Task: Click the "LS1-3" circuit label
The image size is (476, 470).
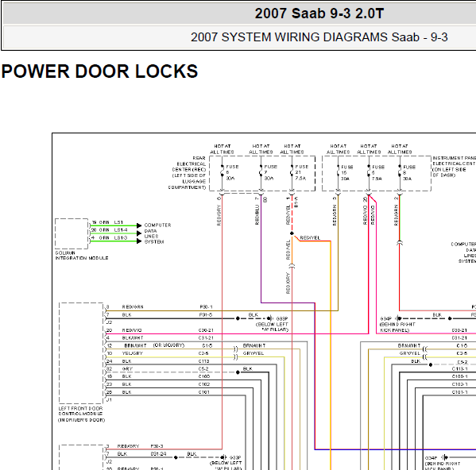Action: 121,237
